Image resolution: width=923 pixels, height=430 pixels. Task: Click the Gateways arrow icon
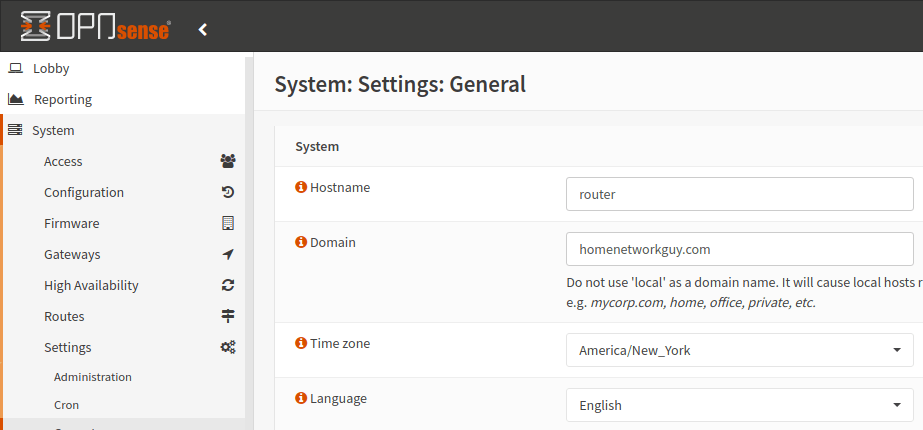[x=228, y=254]
